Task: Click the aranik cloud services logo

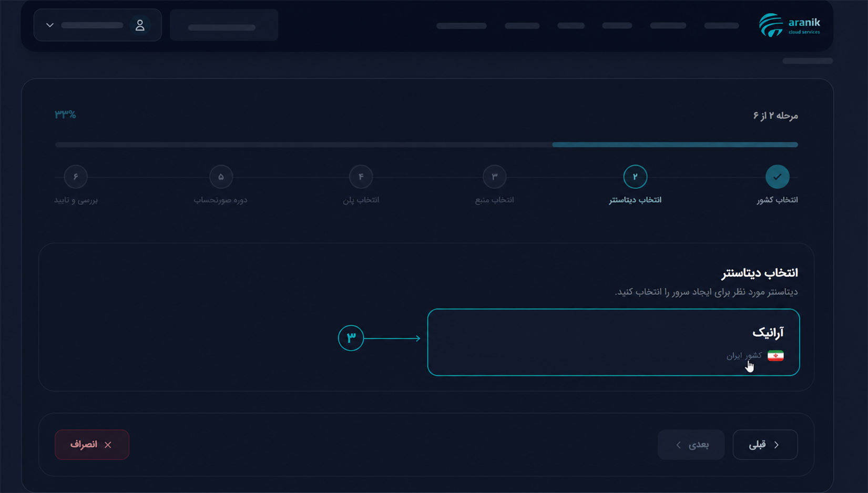Action: tap(789, 25)
